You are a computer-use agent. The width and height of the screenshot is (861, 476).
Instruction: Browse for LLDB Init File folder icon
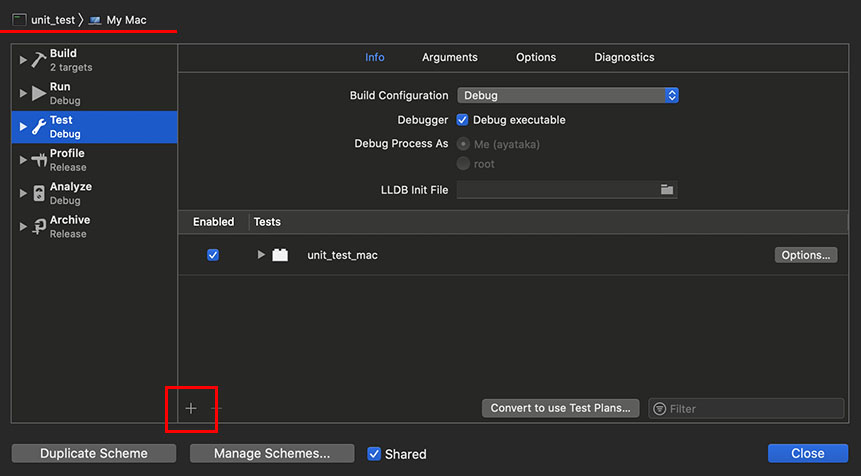667,189
